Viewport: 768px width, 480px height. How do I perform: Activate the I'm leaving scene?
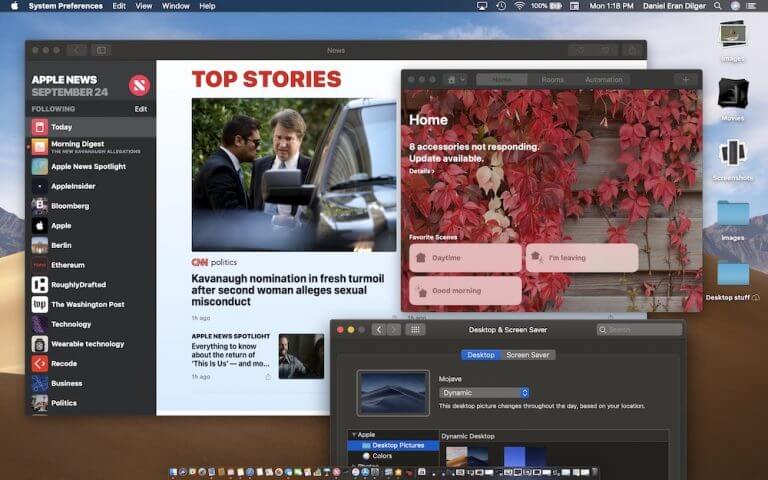[x=582, y=258]
